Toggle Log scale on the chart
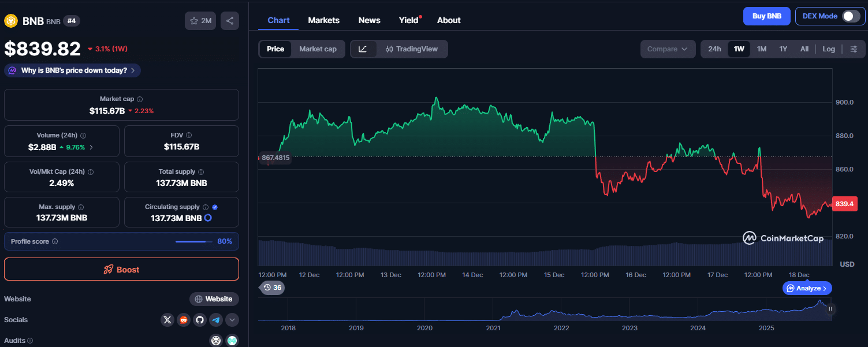868x347 pixels. [x=829, y=49]
